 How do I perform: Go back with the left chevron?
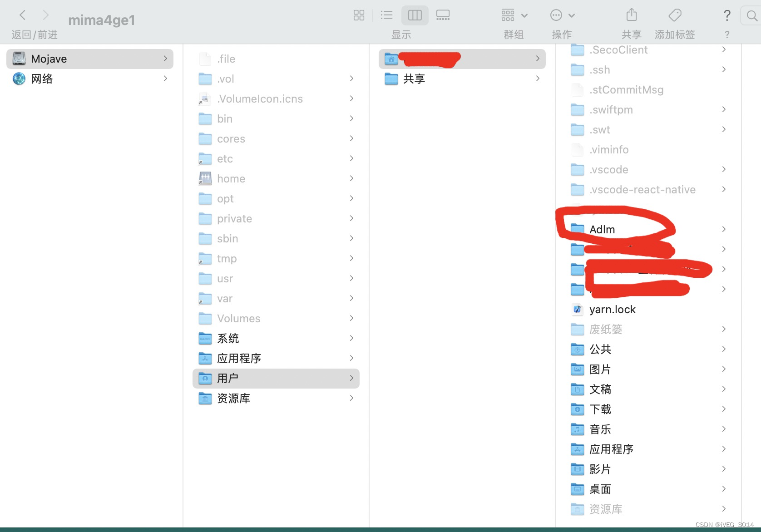[x=22, y=15]
